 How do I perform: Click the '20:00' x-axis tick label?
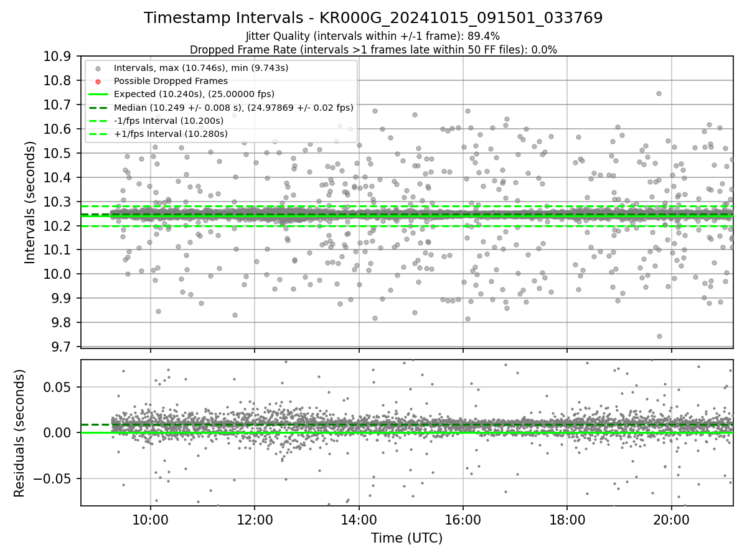tap(671, 520)
